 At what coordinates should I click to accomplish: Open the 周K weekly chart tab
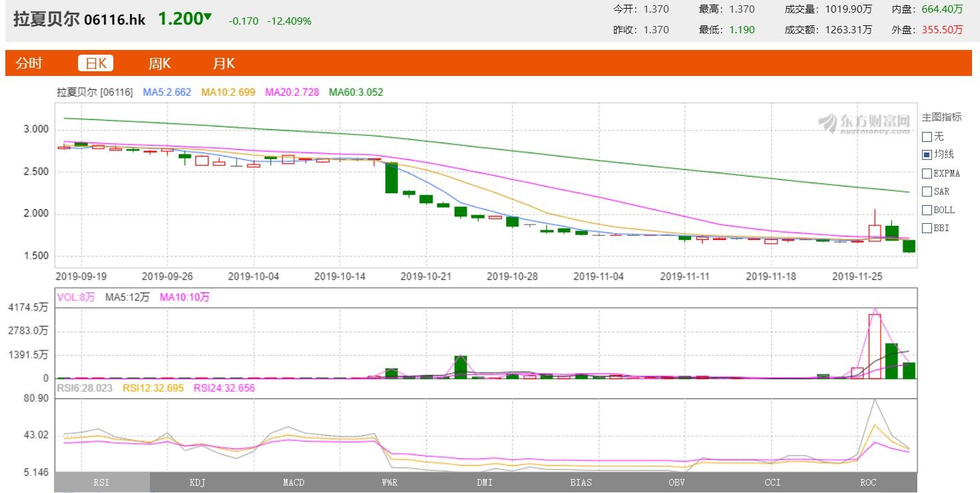tap(159, 63)
